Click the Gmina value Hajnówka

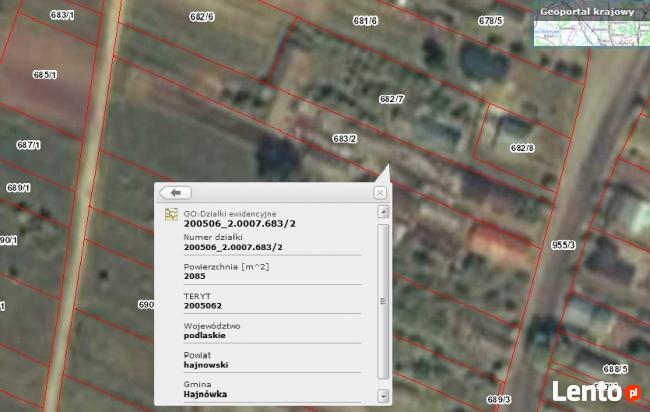pyautogui.click(x=206, y=394)
